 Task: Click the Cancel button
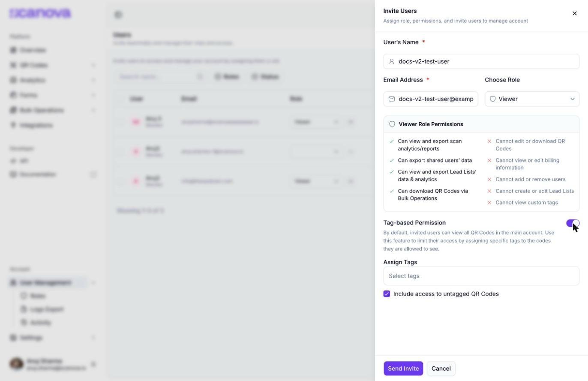pyautogui.click(x=441, y=369)
